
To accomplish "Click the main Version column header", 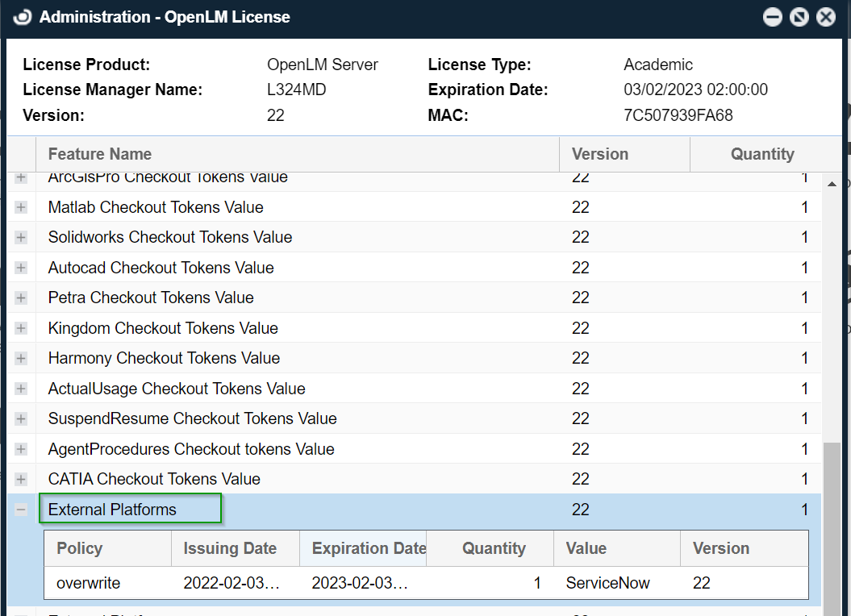I will [599, 154].
